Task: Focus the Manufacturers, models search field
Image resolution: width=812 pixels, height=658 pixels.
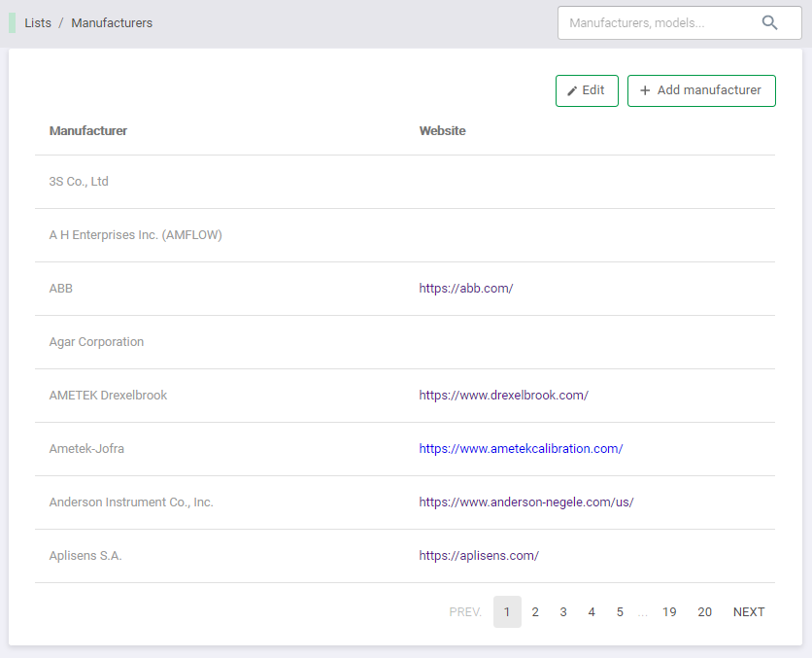Action: point(680,22)
